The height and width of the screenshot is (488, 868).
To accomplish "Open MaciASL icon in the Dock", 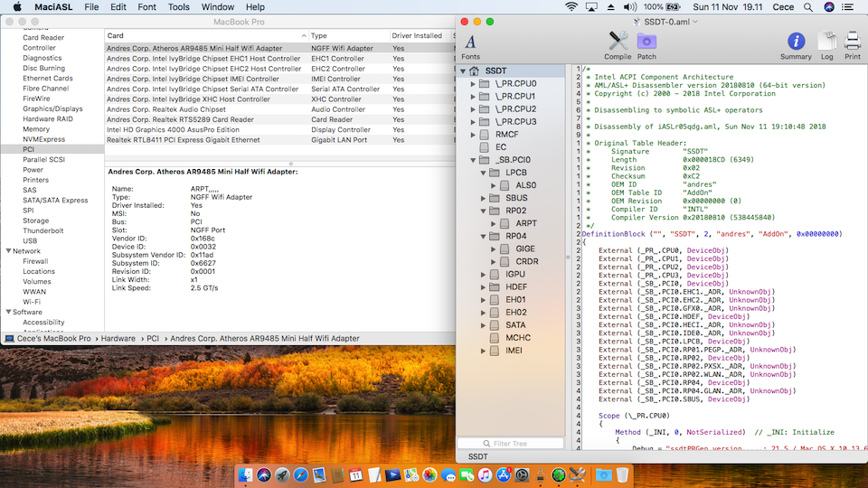I will click(x=578, y=474).
